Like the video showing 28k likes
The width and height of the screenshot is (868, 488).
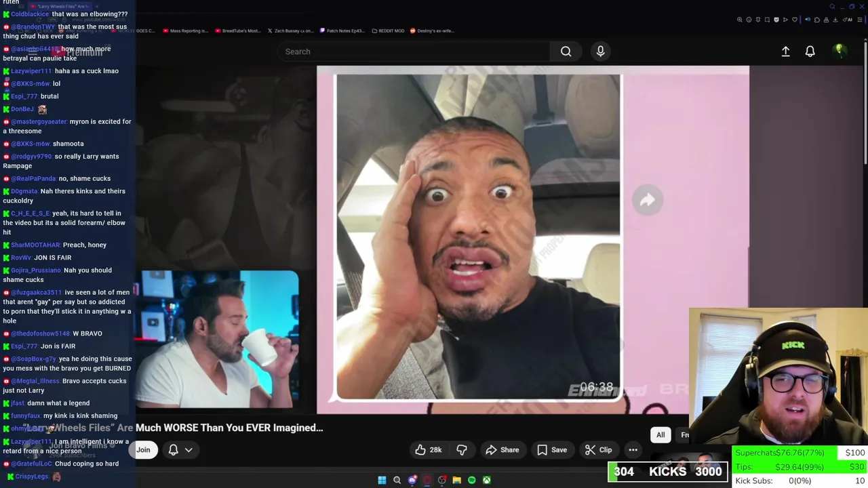coord(429,450)
